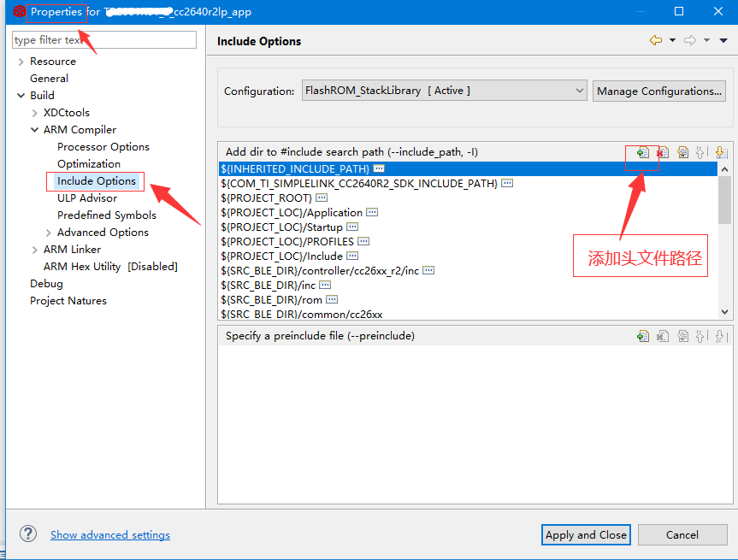
Task: Select the ${PROJECT_LOC}/PROFILES row
Action: coord(469,241)
